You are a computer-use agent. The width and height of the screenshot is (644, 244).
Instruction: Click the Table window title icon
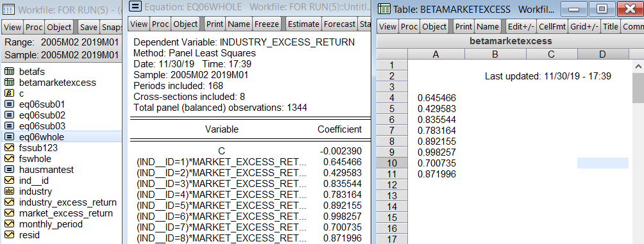(x=384, y=9)
